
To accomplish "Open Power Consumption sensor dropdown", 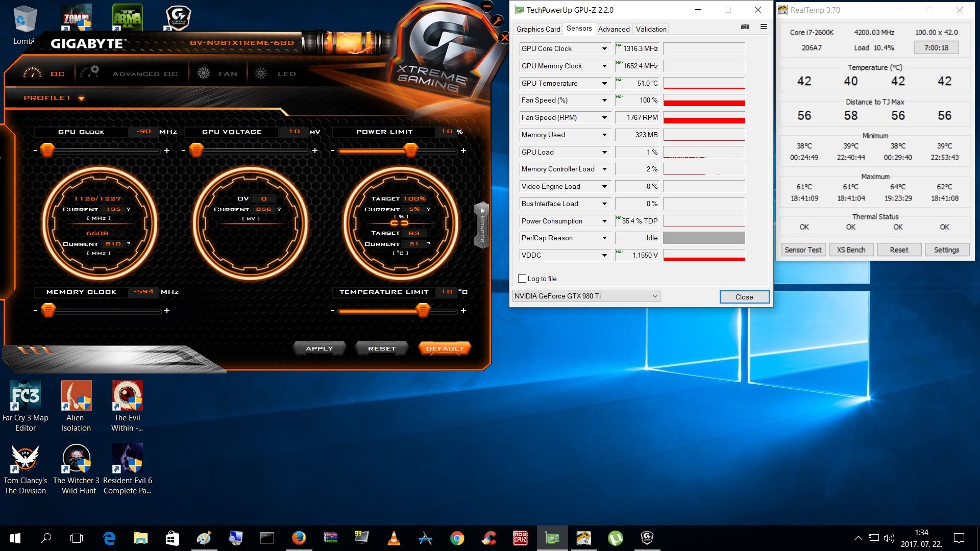I will coord(604,221).
